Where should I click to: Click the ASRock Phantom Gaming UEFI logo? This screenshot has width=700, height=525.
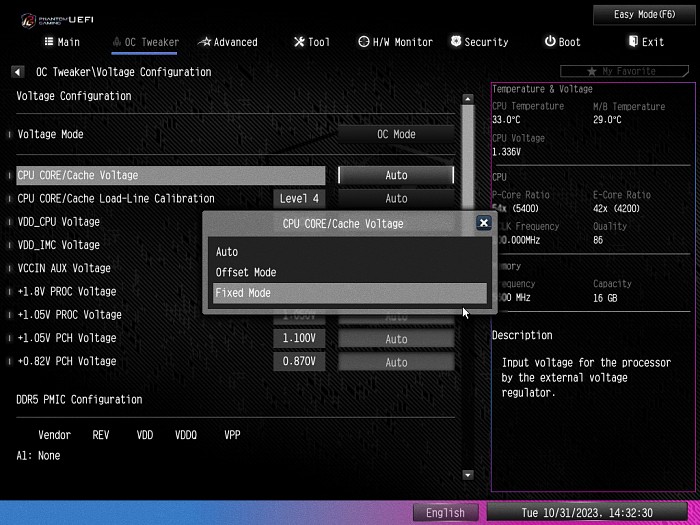tap(57, 20)
